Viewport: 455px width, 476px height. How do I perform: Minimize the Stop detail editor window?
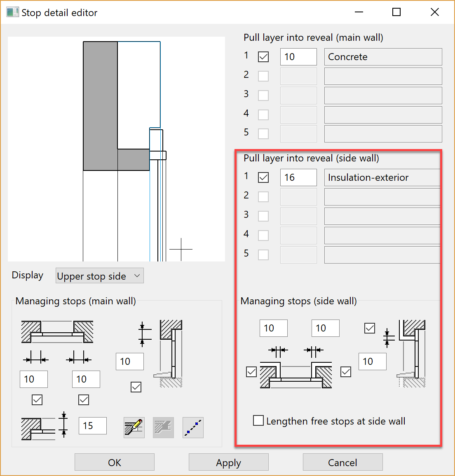359,12
